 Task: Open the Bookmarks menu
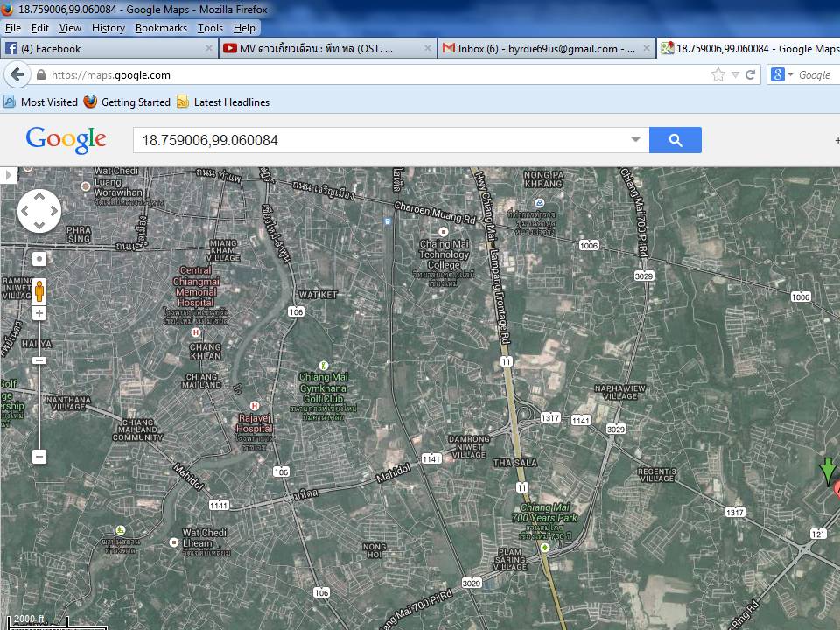point(161,28)
